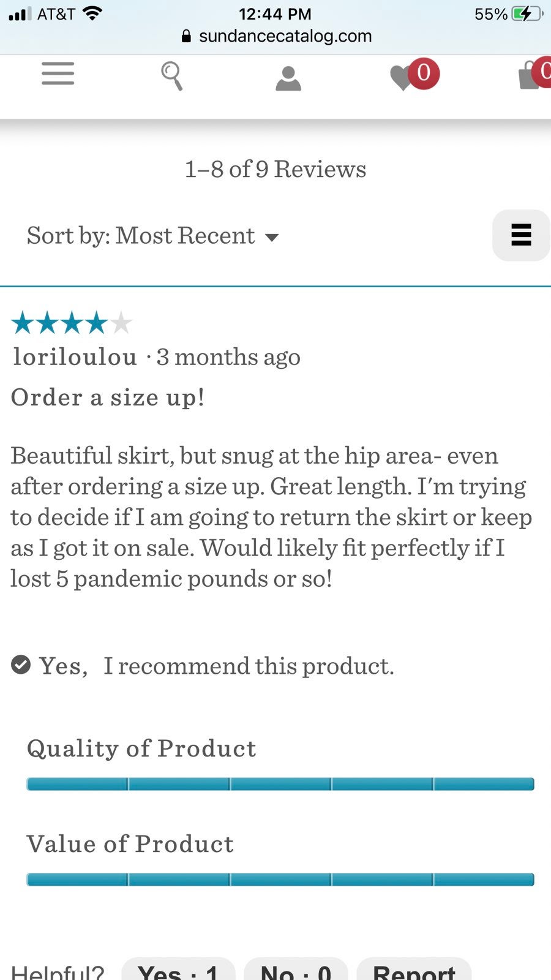Expand the Sort by Most Recent dropdown

click(152, 236)
